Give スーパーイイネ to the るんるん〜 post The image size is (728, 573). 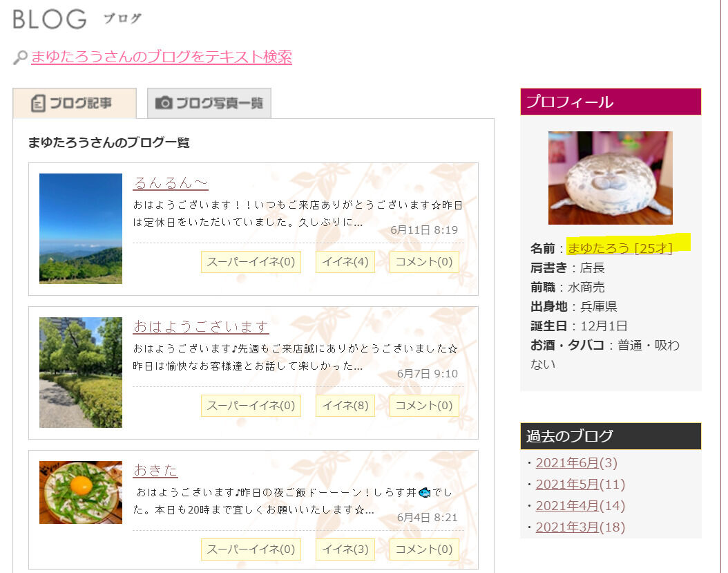tap(250, 262)
